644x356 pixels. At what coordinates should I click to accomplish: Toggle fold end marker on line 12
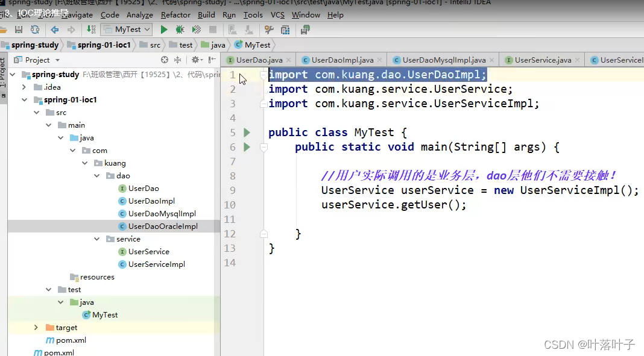[264, 234]
